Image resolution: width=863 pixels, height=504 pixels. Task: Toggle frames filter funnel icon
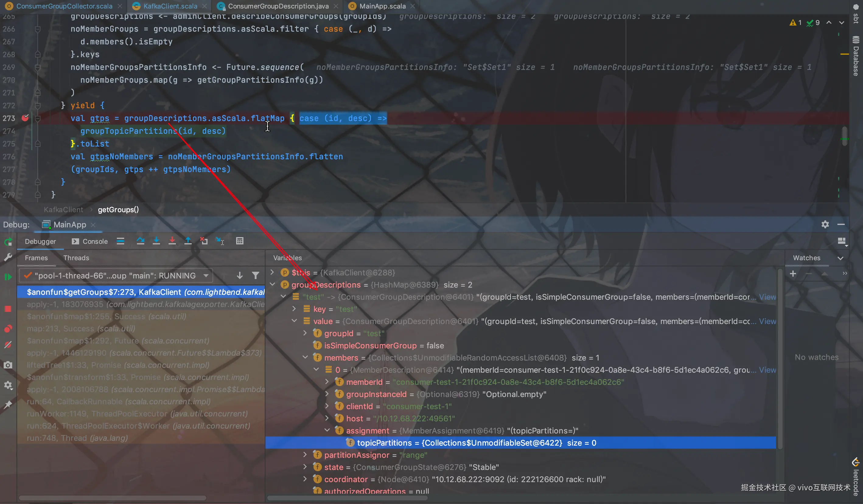point(256,275)
